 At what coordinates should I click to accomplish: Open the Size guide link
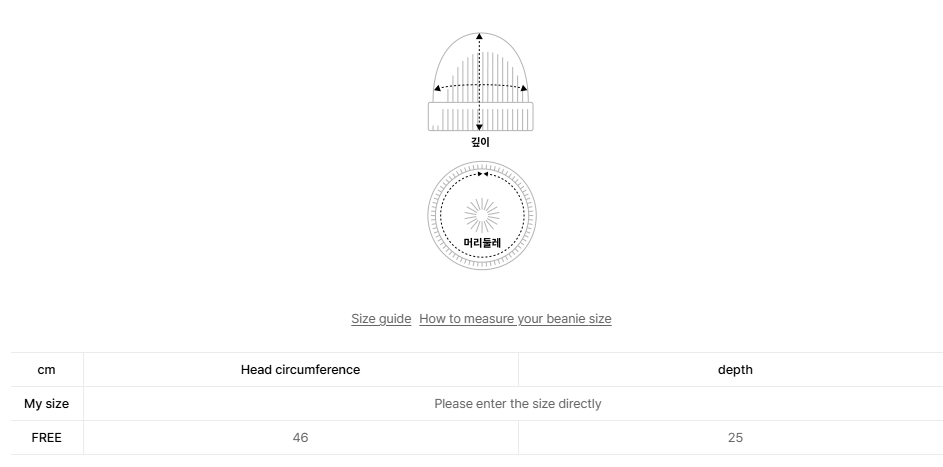381,319
